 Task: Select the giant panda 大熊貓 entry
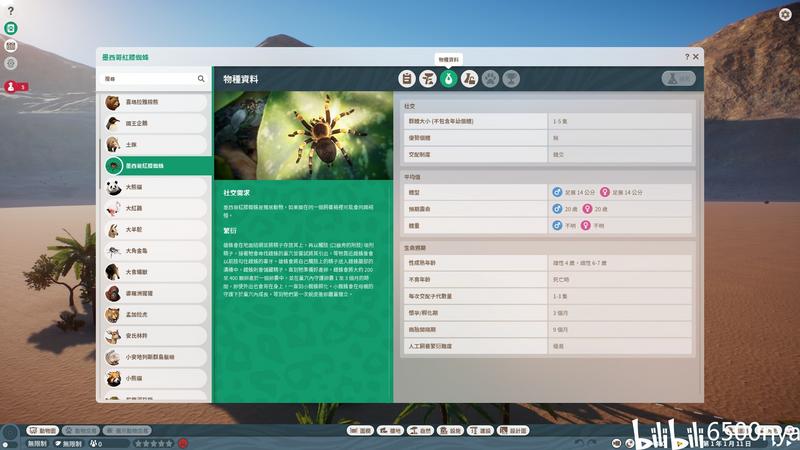[x=156, y=187]
